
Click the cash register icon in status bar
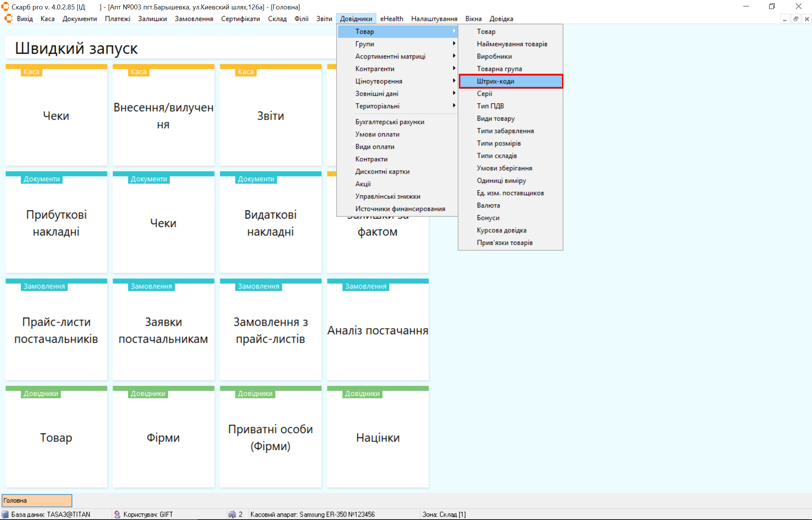(232, 514)
